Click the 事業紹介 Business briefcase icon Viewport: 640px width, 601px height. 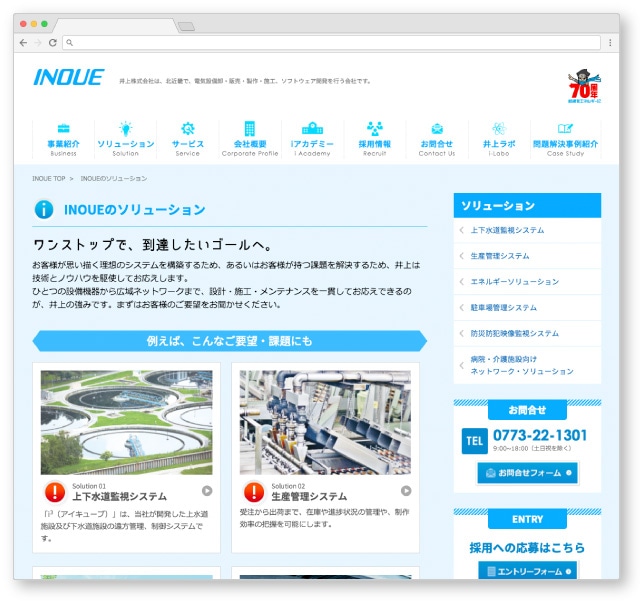click(63, 129)
